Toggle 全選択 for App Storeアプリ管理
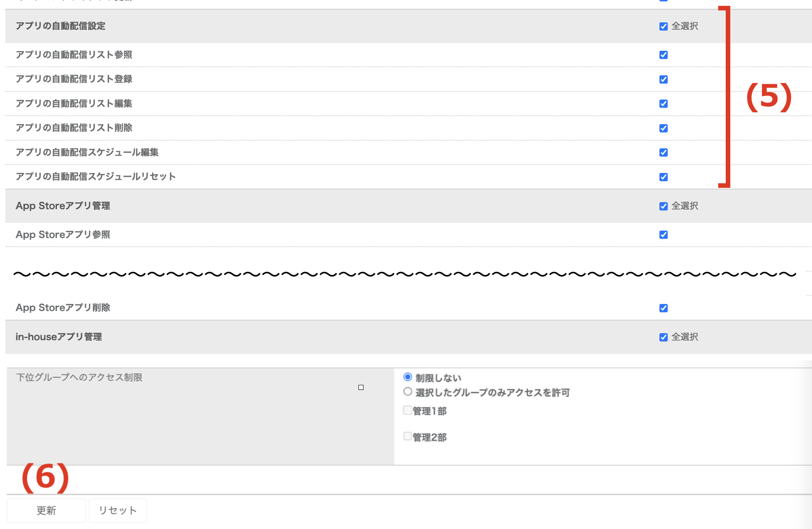The height and width of the screenshot is (529, 812). tap(664, 206)
